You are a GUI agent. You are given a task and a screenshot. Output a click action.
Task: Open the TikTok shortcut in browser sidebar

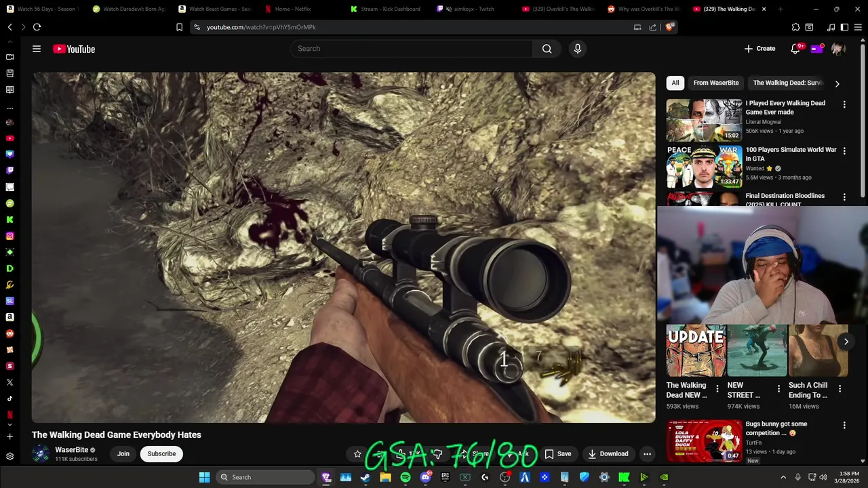(x=9, y=399)
